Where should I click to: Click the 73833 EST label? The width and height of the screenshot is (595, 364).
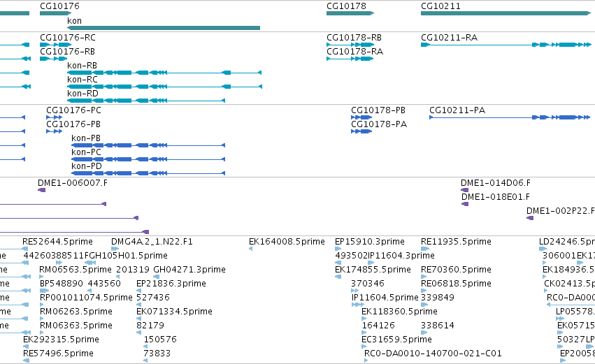(x=157, y=354)
